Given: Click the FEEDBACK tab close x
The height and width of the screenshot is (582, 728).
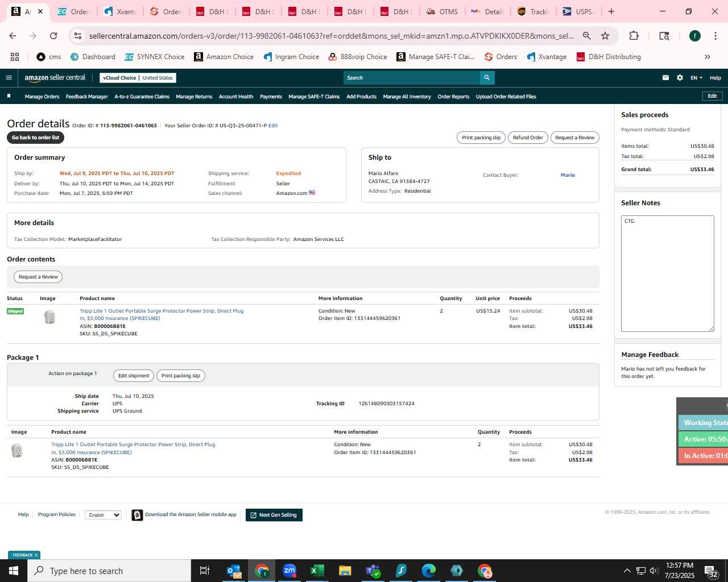Looking at the screenshot, I should pos(36,555).
